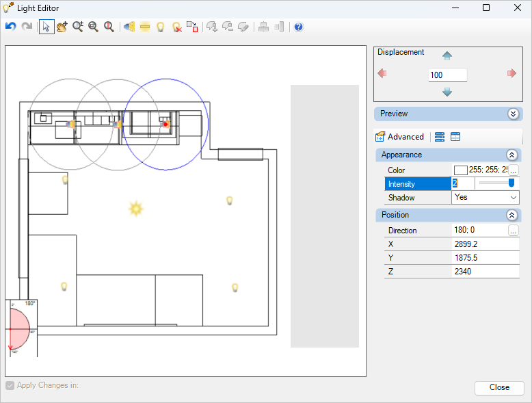Click the Displacement value field
This screenshot has height=403, width=532.
point(447,75)
